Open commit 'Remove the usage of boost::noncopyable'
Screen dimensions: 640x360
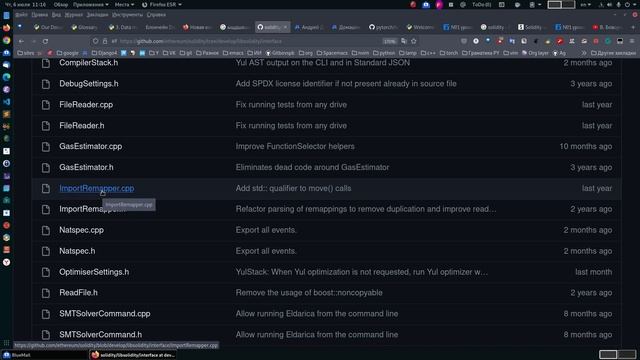pos(309,293)
